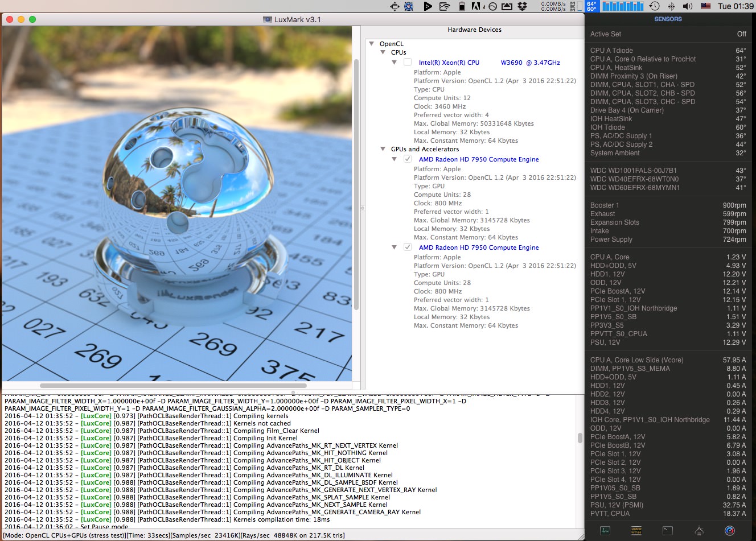Select the IOH Tdiode sensor row
The height and width of the screenshot is (541, 756).
click(668, 127)
